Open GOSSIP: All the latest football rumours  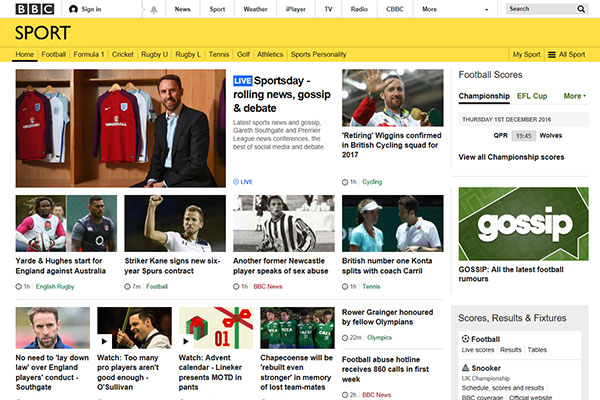coord(511,274)
